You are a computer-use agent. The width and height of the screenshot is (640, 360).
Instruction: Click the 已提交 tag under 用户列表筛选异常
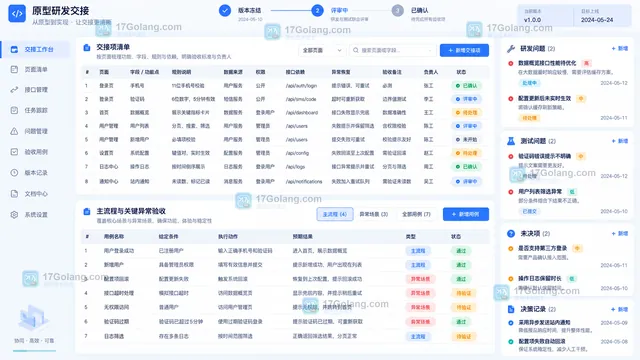point(529,211)
